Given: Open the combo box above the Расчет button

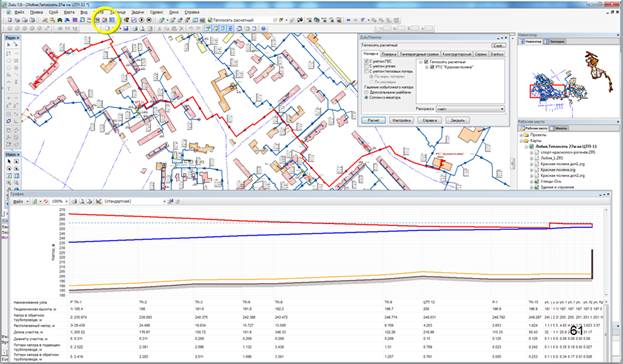Looking at the screenshot, I should (x=470, y=108).
